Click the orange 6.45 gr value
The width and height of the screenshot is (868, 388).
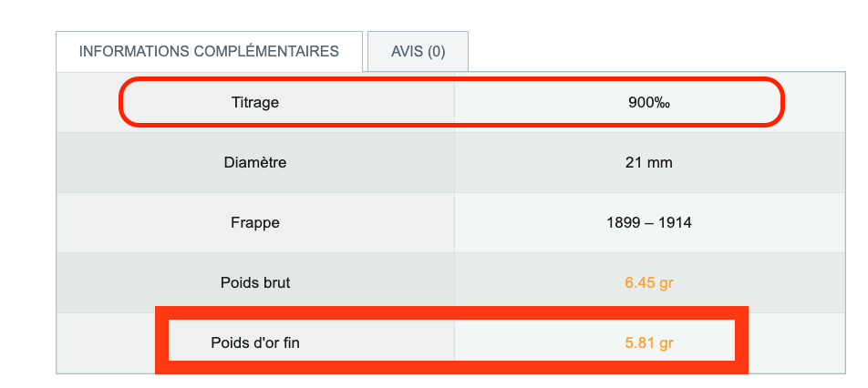pos(649,283)
